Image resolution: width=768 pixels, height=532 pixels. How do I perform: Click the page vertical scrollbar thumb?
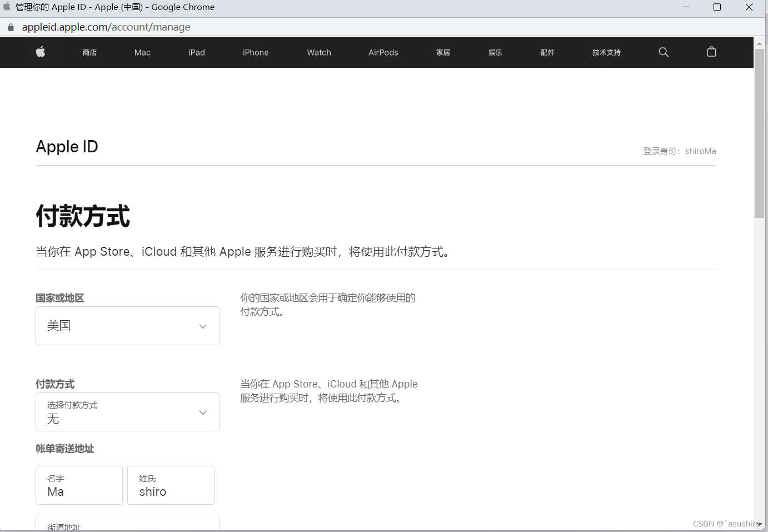click(759, 133)
